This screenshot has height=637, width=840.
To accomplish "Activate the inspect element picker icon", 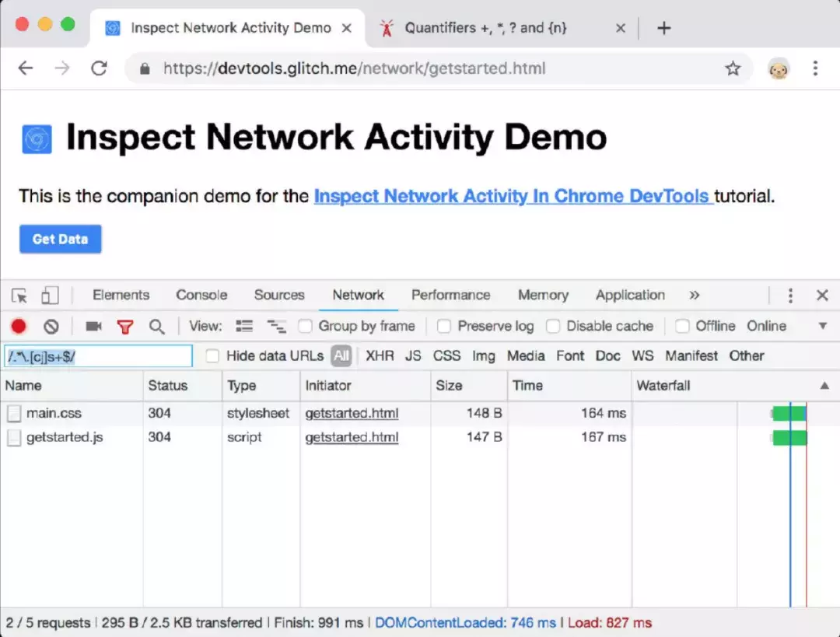I will (19, 296).
